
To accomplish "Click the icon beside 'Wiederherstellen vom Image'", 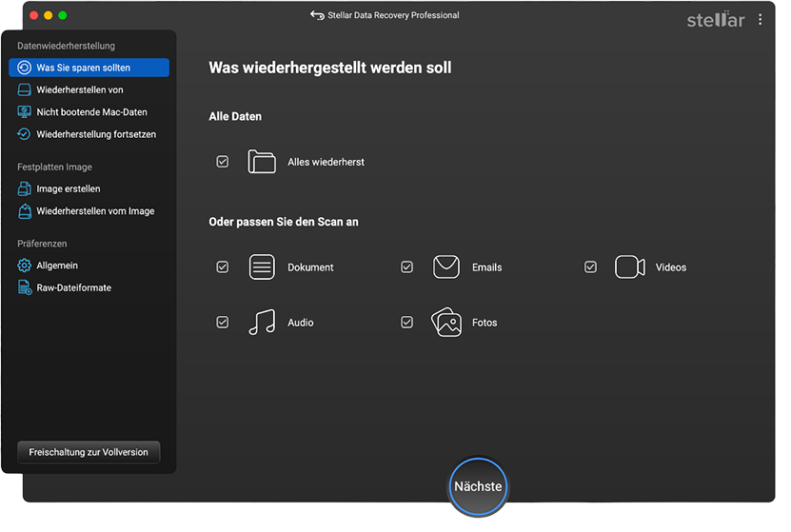I will [x=24, y=210].
